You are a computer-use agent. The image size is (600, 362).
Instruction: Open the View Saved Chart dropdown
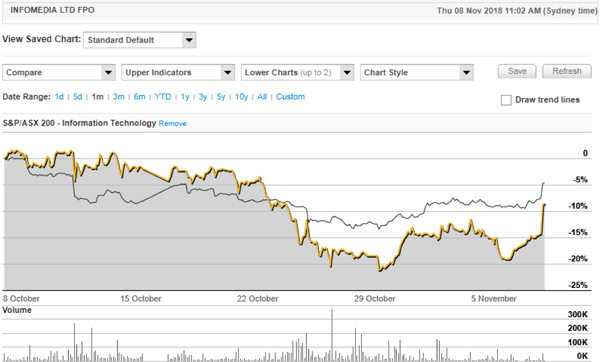coord(140,40)
